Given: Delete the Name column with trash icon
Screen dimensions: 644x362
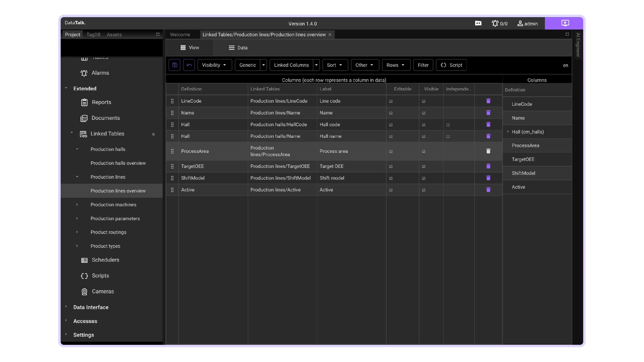Looking at the screenshot, I should pos(488,113).
